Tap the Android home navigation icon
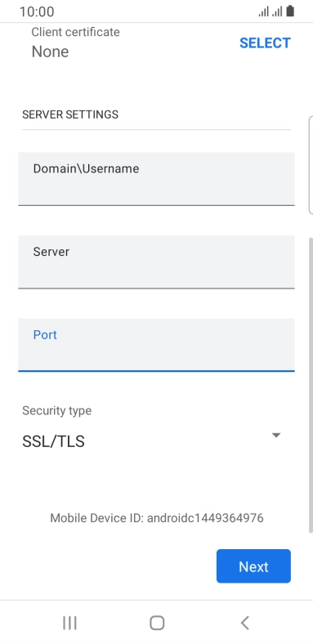 pyautogui.click(x=157, y=623)
